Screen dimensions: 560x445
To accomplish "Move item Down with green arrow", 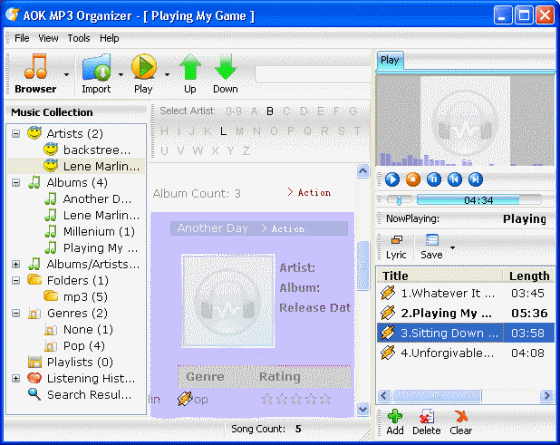I will coord(225,66).
